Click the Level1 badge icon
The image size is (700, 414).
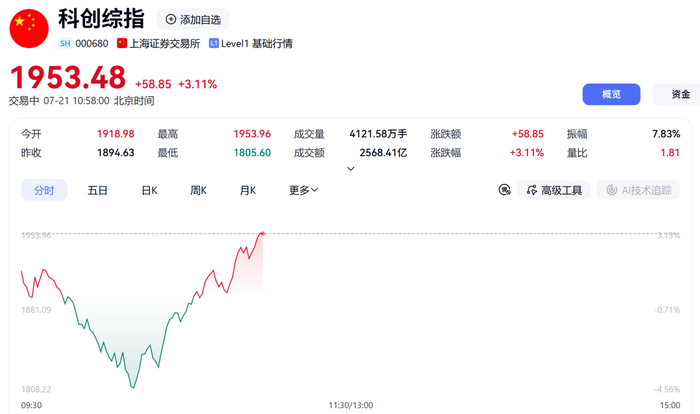click(214, 43)
